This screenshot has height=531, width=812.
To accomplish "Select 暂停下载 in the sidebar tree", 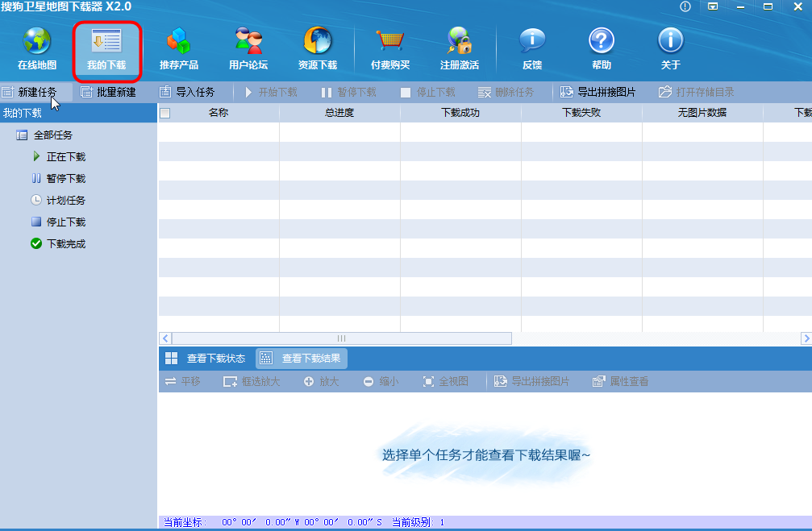I will [59, 179].
